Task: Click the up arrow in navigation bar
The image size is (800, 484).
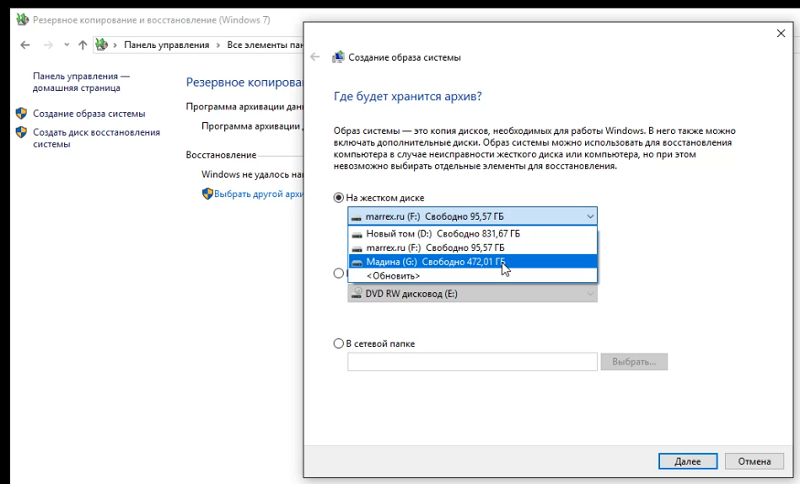Action: 83,45
